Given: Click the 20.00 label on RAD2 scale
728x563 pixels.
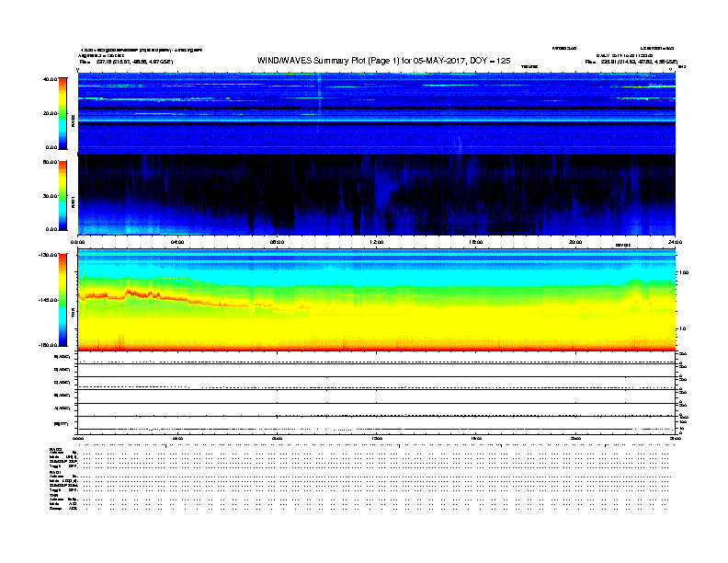Looking at the screenshot, I should click(x=50, y=113).
